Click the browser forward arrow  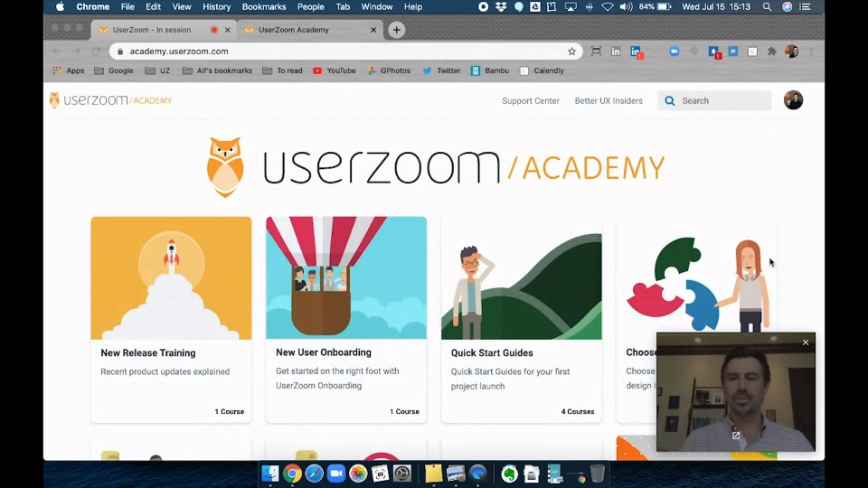coord(76,52)
